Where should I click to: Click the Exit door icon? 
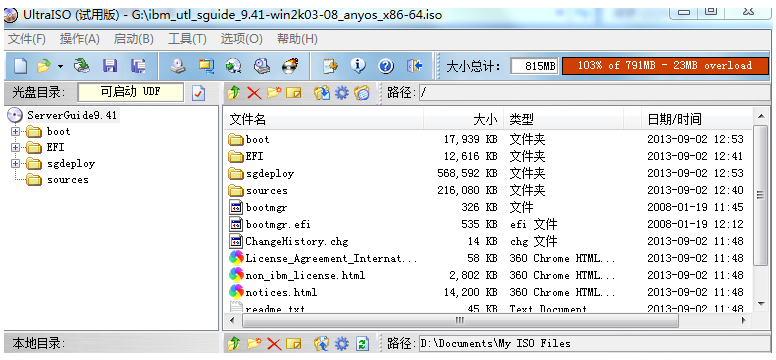(414, 65)
